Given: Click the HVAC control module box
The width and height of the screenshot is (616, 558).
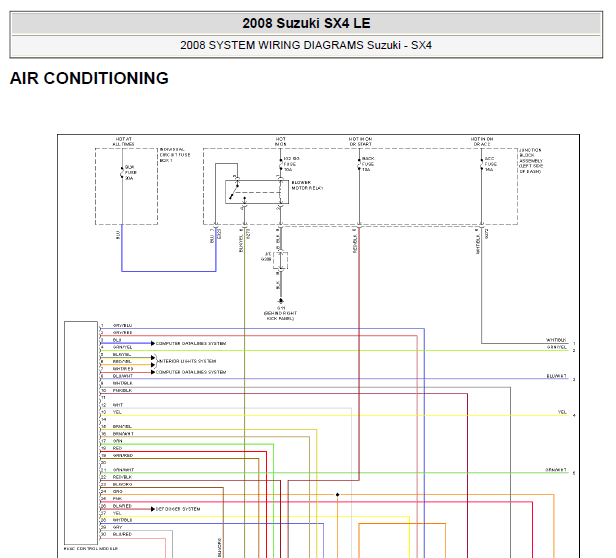Looking at the screenshot, I should point(81,433).
